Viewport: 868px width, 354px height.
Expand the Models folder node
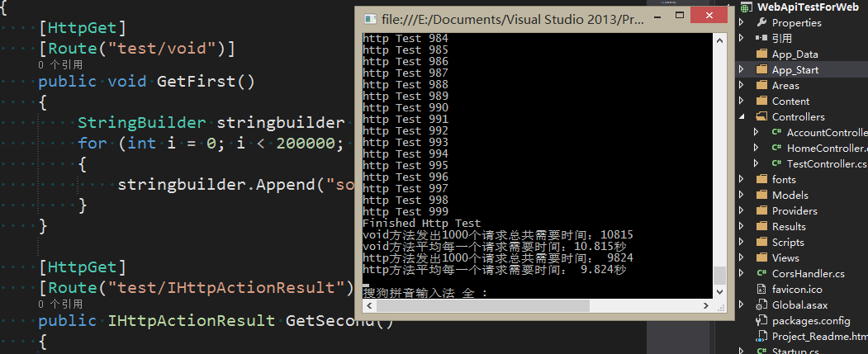point(742,195)
